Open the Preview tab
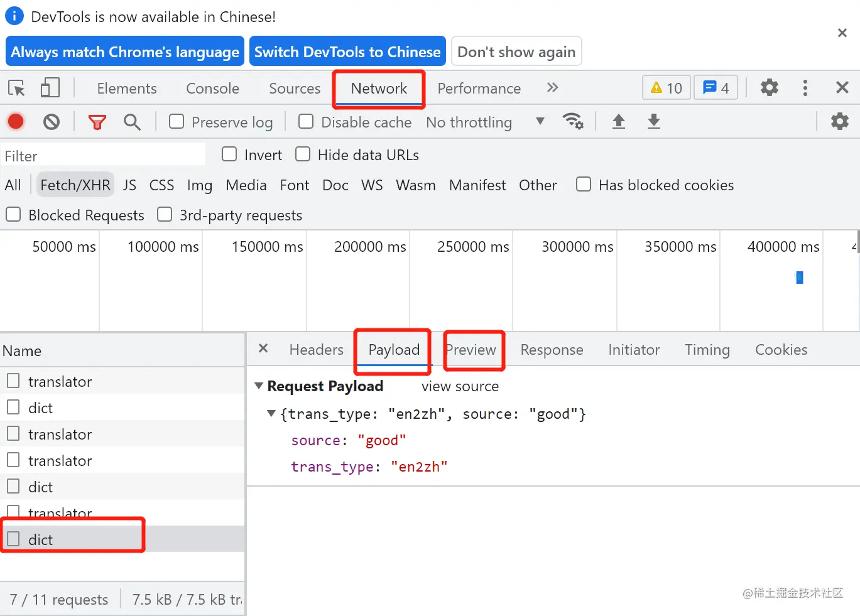 471,350
